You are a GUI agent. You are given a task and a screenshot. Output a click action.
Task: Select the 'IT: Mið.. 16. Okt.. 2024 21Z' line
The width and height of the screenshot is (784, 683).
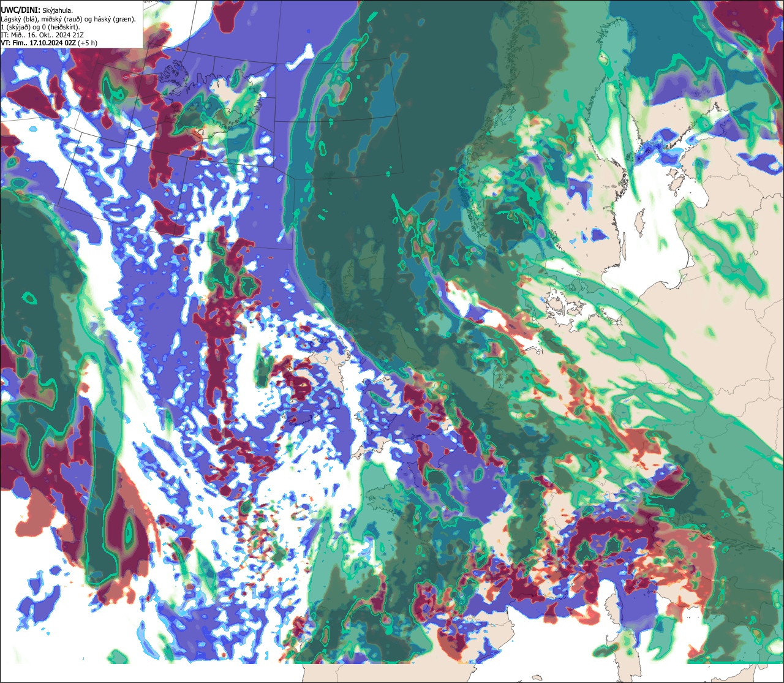pos(42,35)
